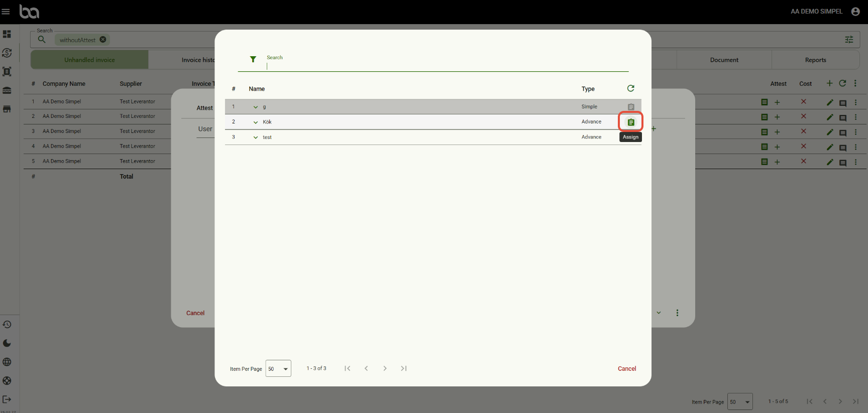Assign the Kök attest flow
This screenshot has height=413, width=868.
tap(631, 122)
